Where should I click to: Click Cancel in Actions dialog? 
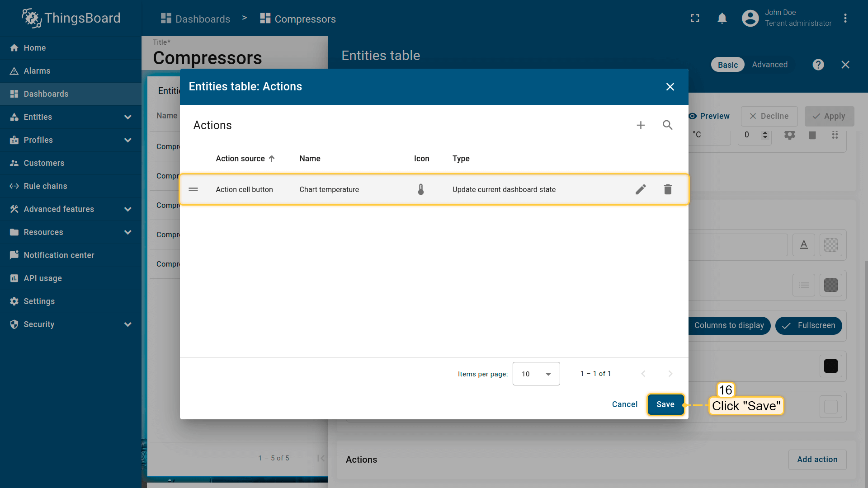624,404
